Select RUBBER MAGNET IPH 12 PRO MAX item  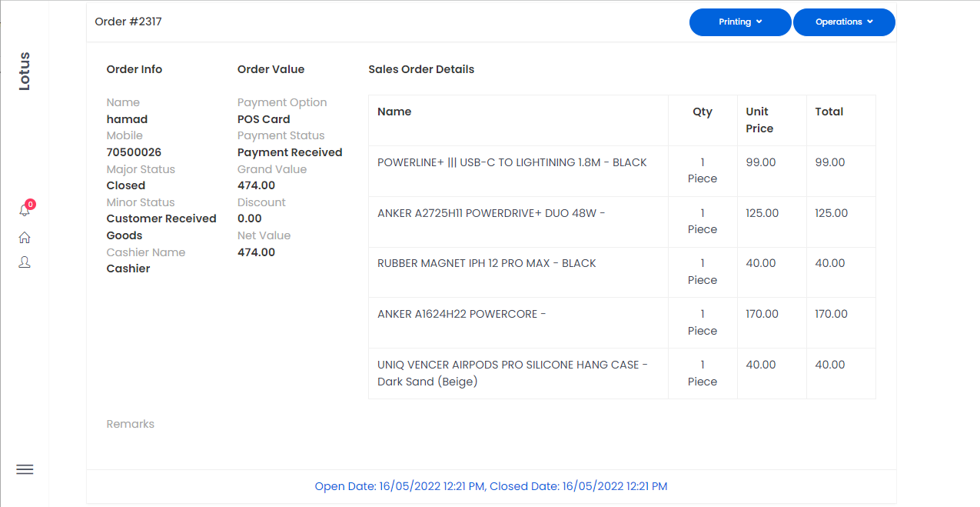click(487, 263)
